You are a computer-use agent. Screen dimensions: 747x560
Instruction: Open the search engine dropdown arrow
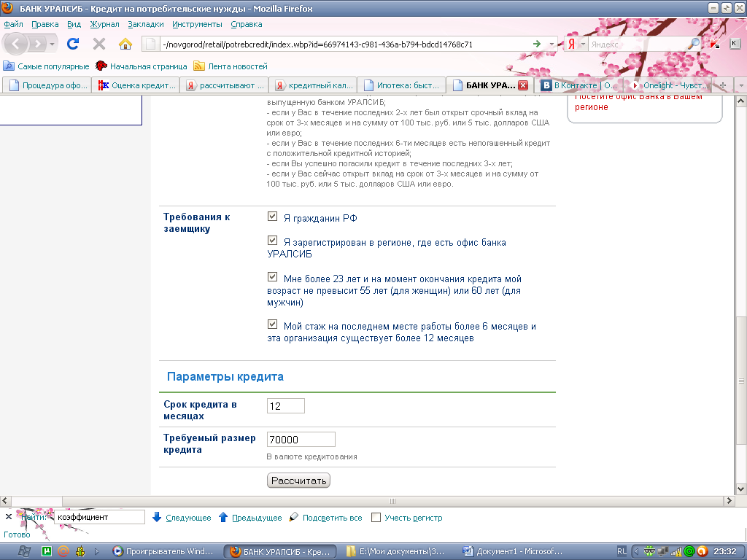[x=583, y=44]
